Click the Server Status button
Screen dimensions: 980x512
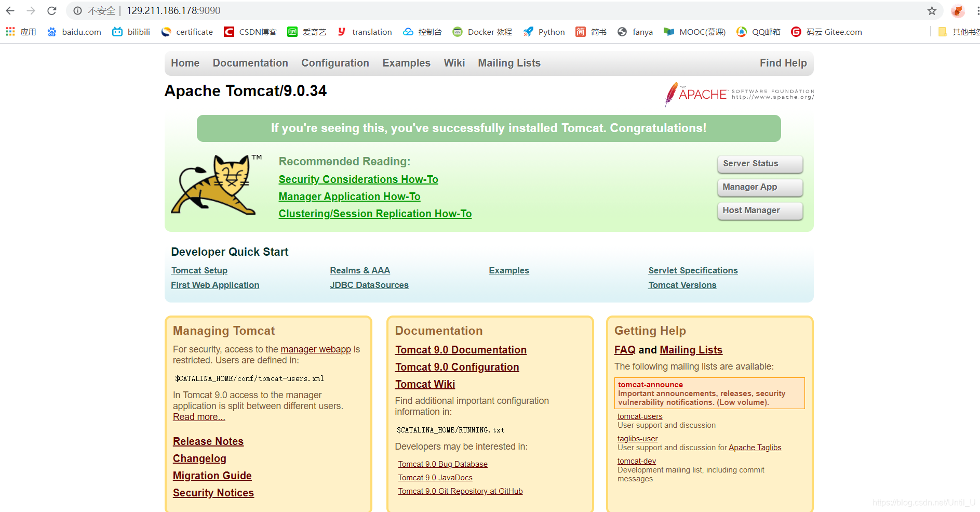click(760, 164)
